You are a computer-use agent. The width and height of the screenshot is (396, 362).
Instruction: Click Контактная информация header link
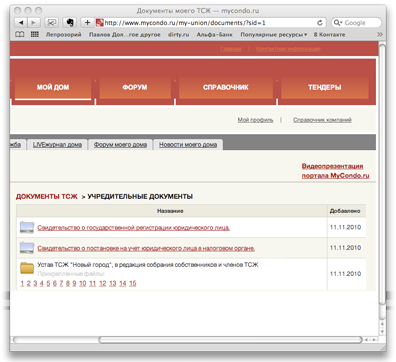pyautogui.click(x=288, y=49)
